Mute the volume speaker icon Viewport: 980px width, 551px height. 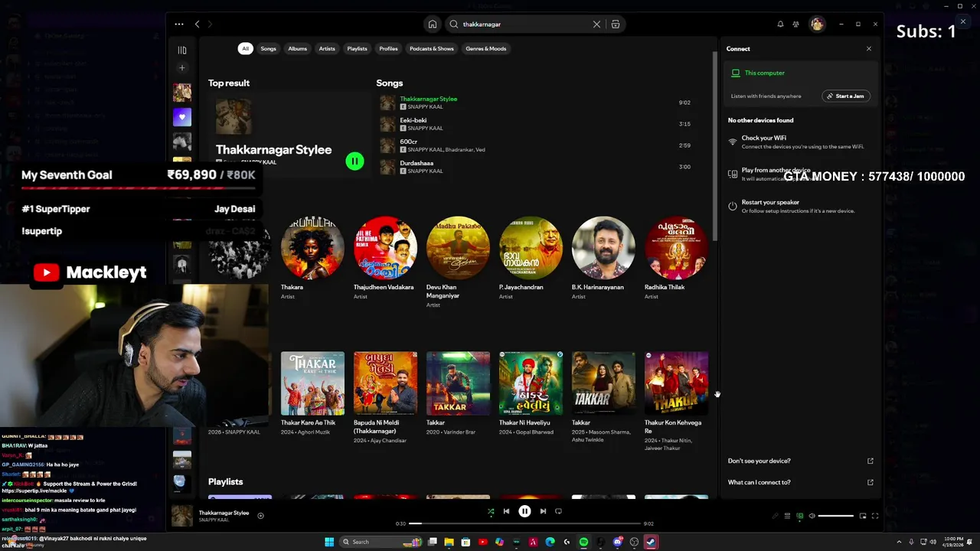point(812,516)
